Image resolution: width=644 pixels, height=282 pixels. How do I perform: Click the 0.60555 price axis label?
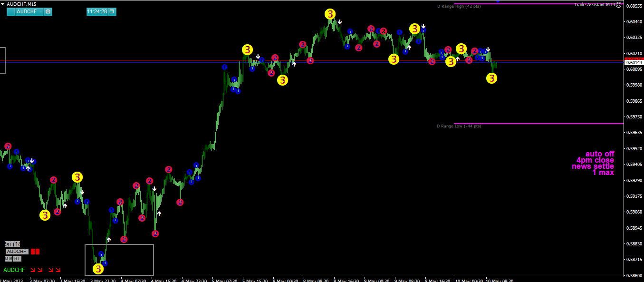pyautogui.click(x=634, y=6)
